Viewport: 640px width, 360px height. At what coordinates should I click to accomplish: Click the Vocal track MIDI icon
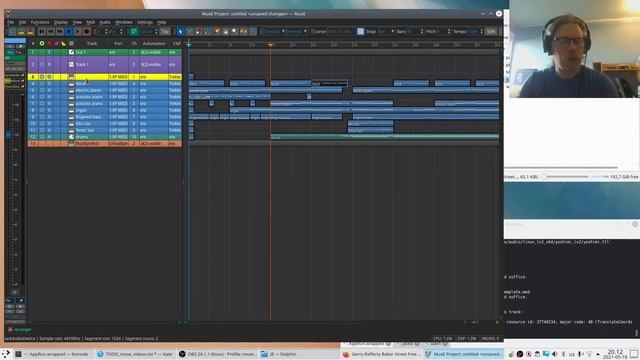tap(71, 84)
